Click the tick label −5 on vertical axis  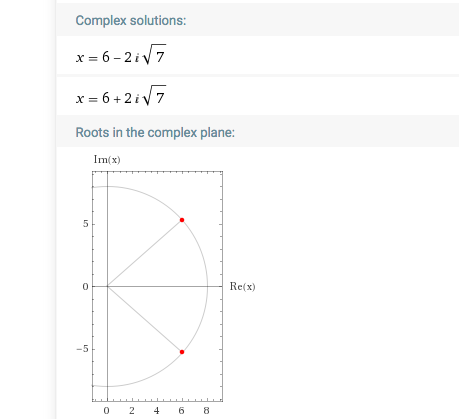(83, 349)
